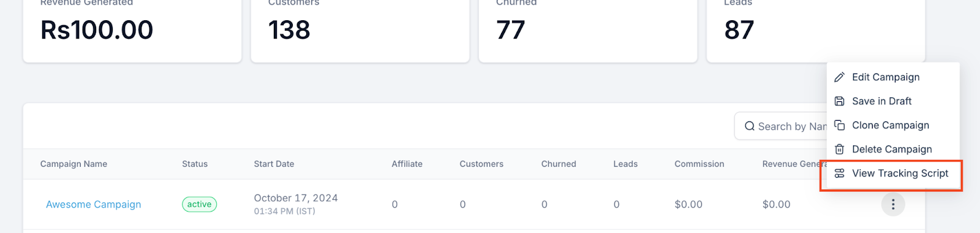Click the copy icon for Clone Campaign
Image resolution: width=980 pixels, height=233 pixels.
pyautogui.click(x=839, y=125)
